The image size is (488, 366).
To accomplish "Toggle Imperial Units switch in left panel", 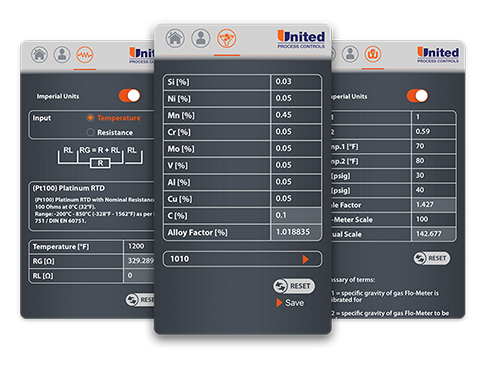I will (130, 96).
